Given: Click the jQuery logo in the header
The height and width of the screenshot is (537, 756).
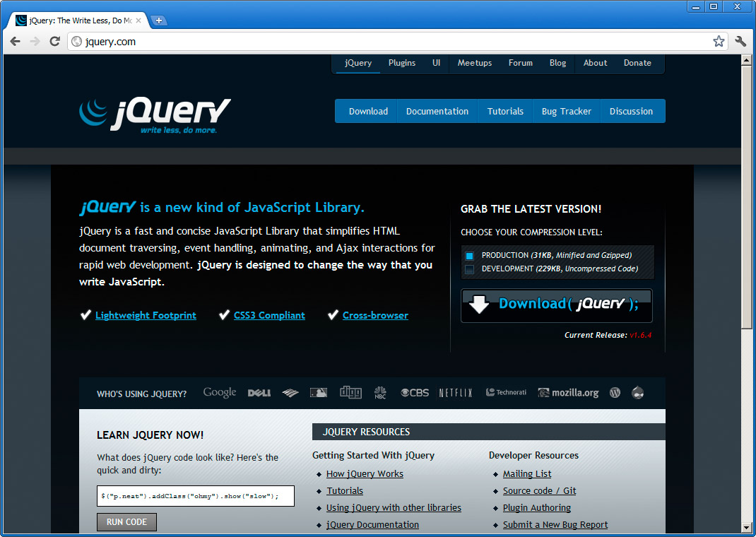Looking at the screenshot, I should tap(155, 116).
